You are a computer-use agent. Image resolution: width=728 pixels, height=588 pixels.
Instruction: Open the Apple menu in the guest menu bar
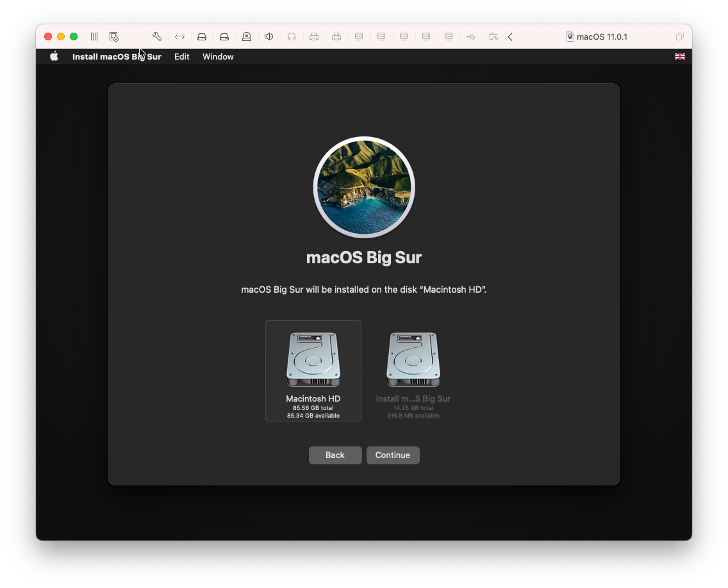click(x=54, y=56)
